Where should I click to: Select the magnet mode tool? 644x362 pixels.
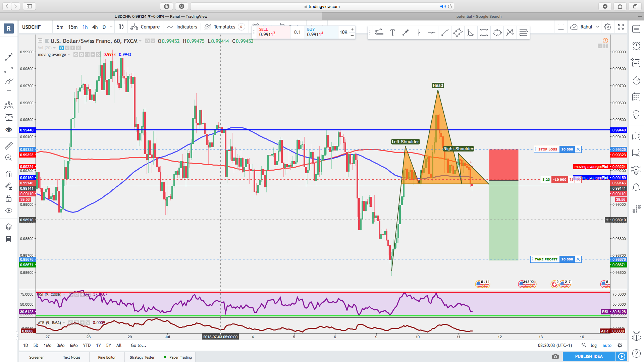point(9,174)
